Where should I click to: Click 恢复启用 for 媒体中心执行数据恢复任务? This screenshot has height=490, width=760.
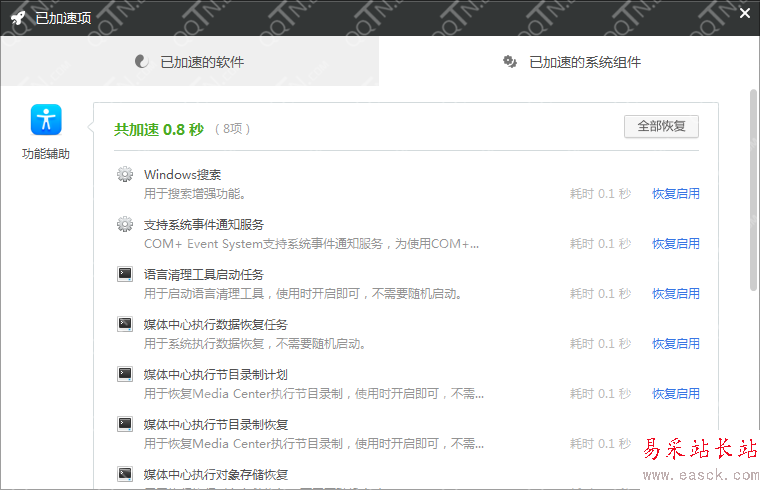click(x=676, y=344)
